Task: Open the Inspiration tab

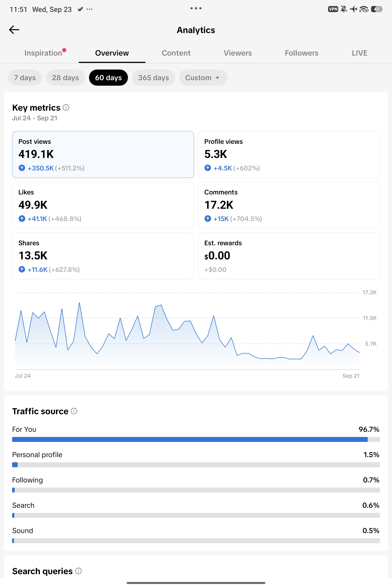Action: pyautogui.click(x=43, y=53)
